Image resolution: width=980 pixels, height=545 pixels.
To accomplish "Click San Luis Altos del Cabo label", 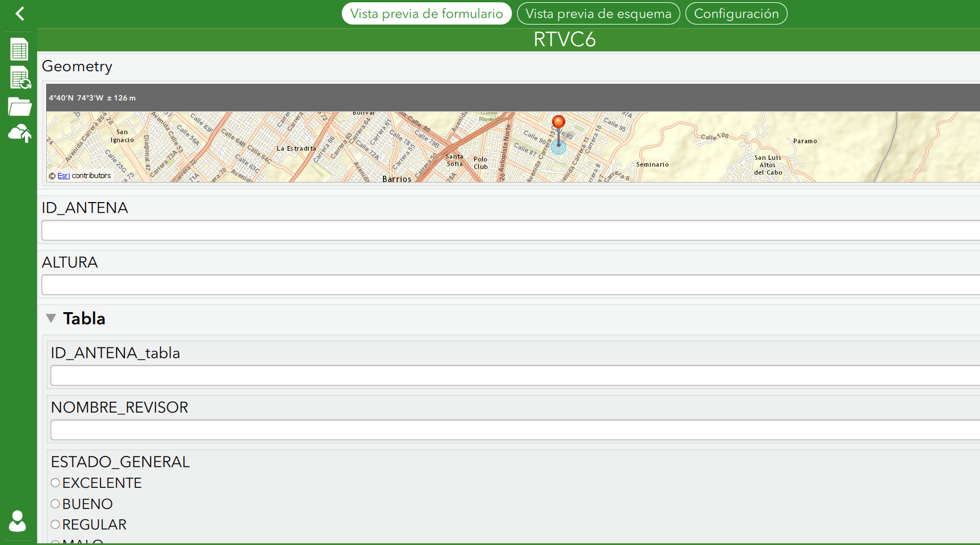I will click(768, 165).
